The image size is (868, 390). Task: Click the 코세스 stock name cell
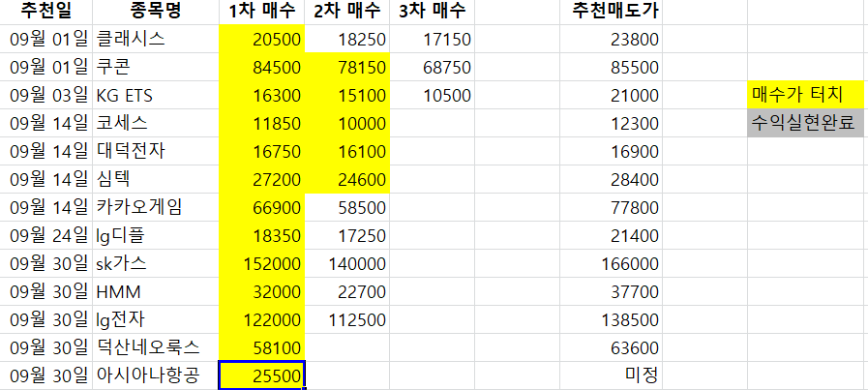[156, 123]
